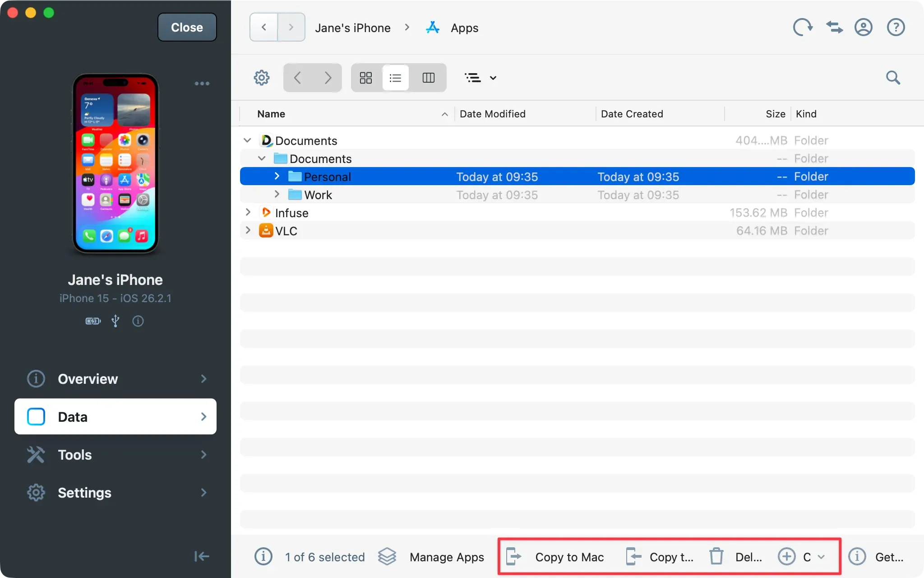Navigate back using Jane's iPhone breadcrumb
This screenshot has width=924, height=578.
point(352,27)
